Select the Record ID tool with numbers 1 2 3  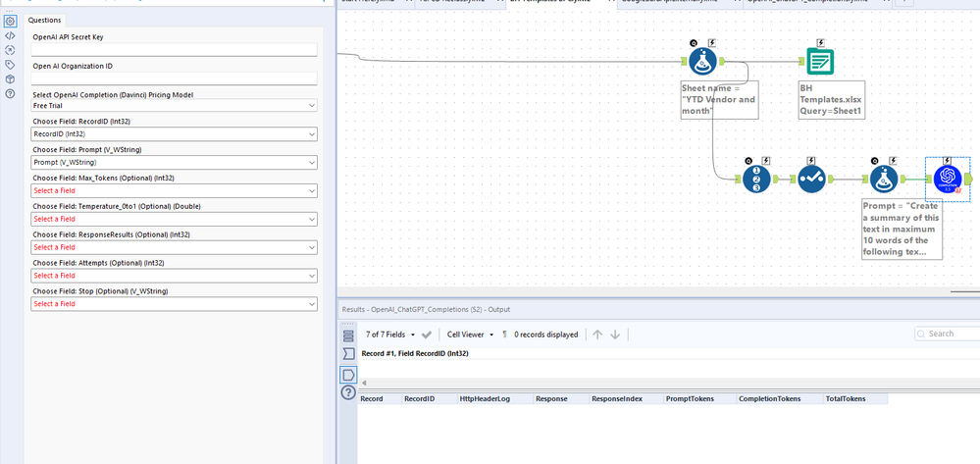(756, 179)
